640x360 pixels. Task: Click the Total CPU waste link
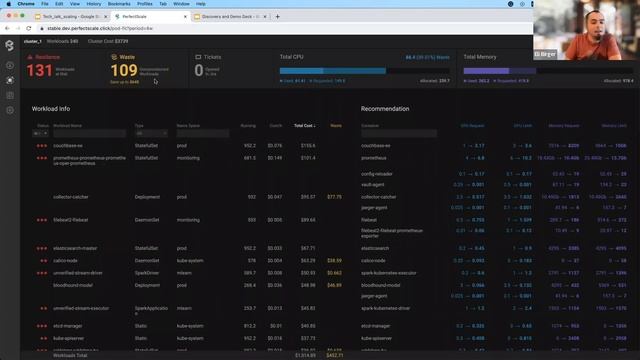427,58
